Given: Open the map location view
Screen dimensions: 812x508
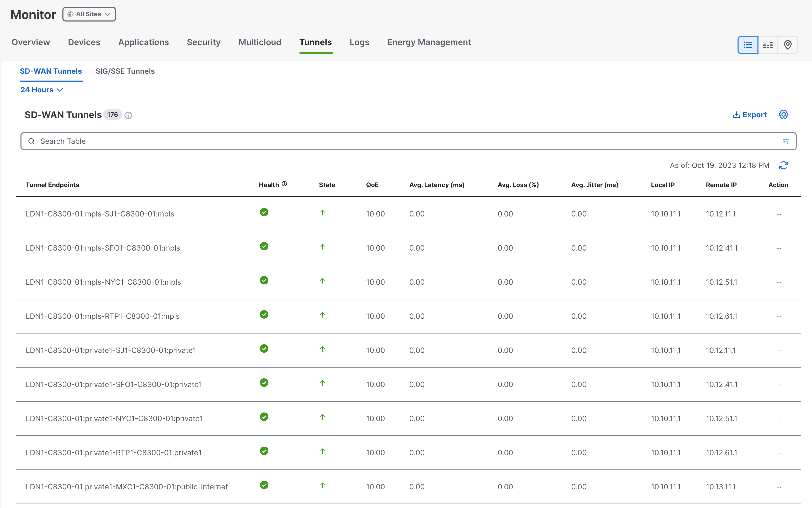Looking at the screenshot, I should point(788,45).
